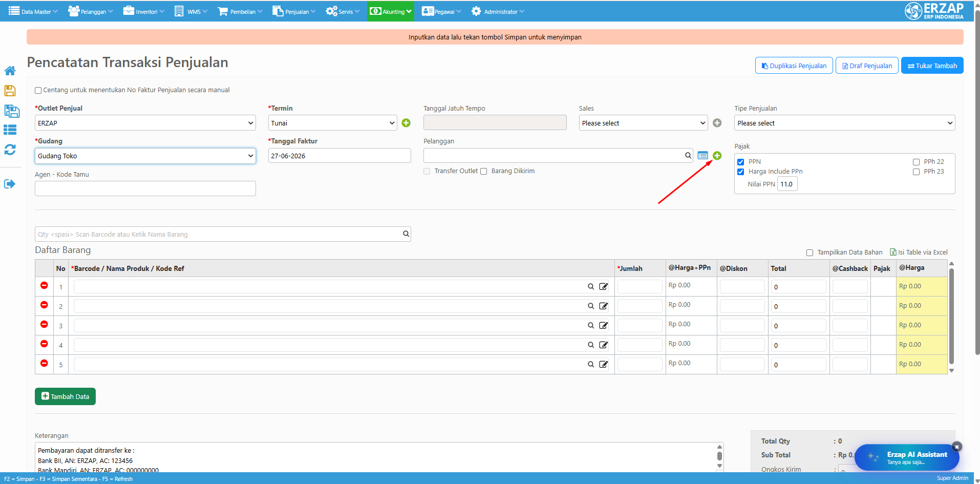Viewport: 980px width, 484px height.
Task: Click search magnifier in Pelanggan field
Action: click(x=688, y=155)
